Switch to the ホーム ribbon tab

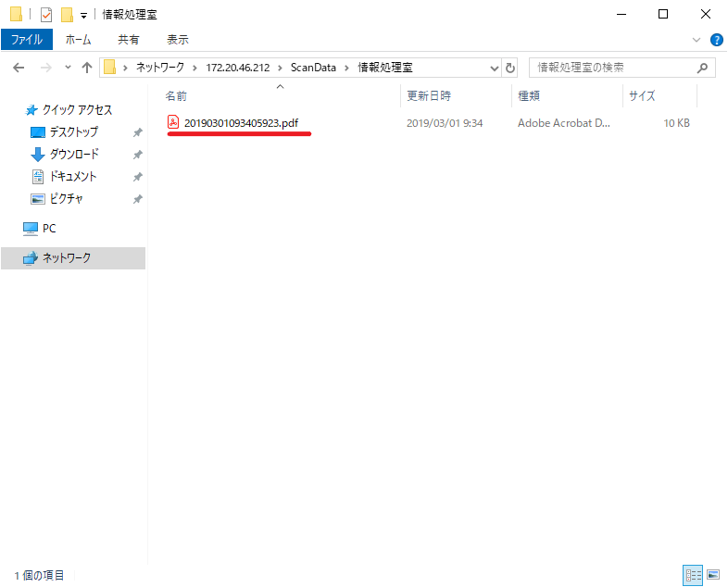pos(78,40)
